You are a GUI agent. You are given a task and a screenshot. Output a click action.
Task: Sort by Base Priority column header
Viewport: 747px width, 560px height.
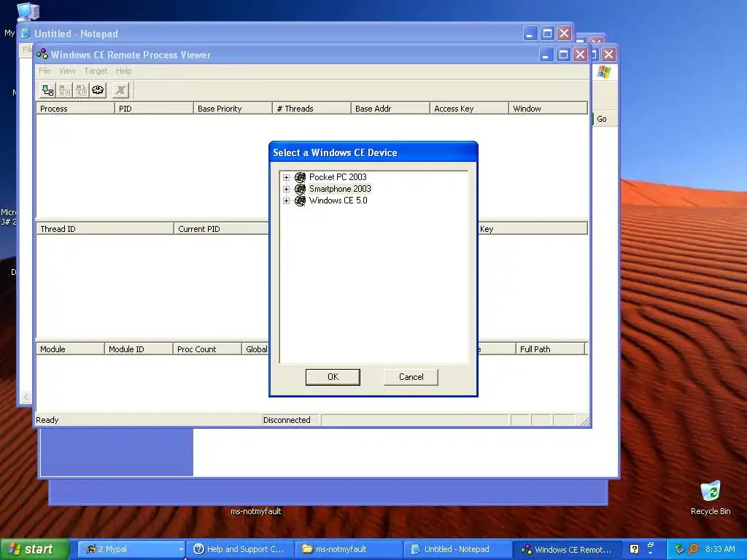coord(233,109)
